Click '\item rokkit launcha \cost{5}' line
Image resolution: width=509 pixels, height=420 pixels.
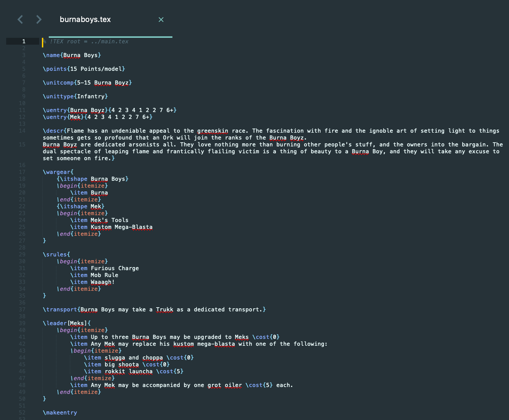tap(134, 372)
